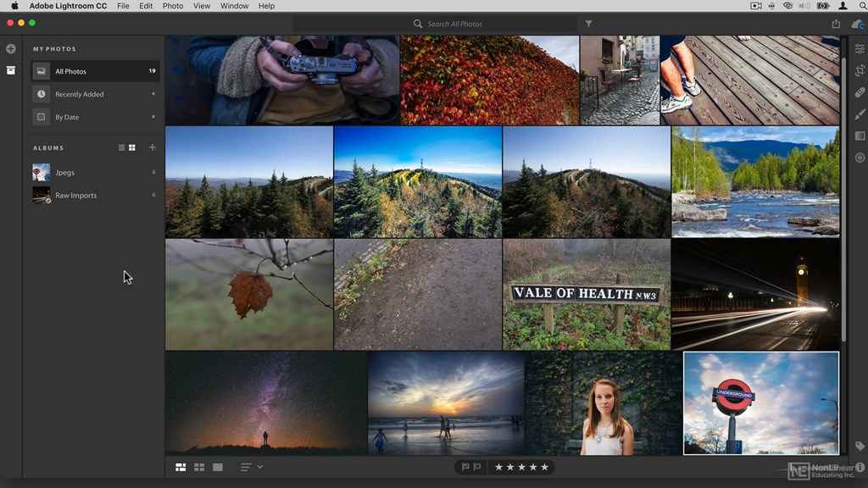Expand the Recently Added list
Screen dimensions: 868x488
click(x=153, y=94)
